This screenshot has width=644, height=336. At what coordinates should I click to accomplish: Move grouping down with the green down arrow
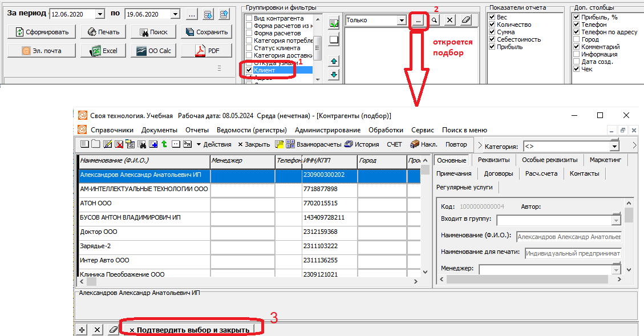(334, 75)
